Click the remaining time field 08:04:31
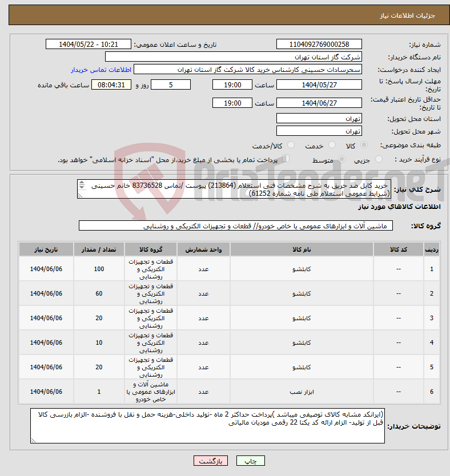 click(111, 84)
